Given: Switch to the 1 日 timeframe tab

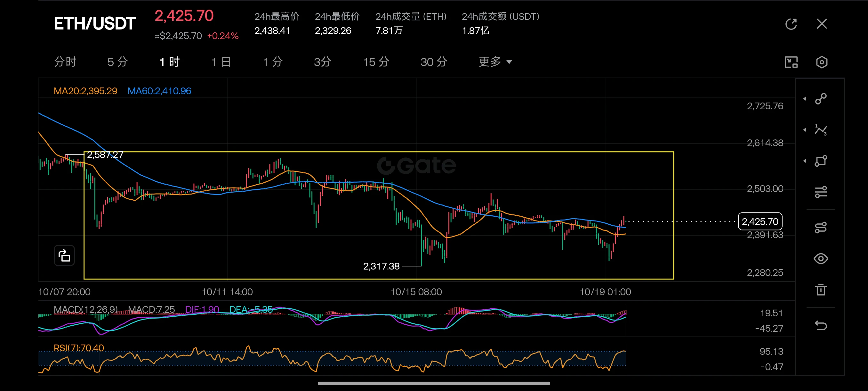Looking at the screenshot, I should pos(221,62).
